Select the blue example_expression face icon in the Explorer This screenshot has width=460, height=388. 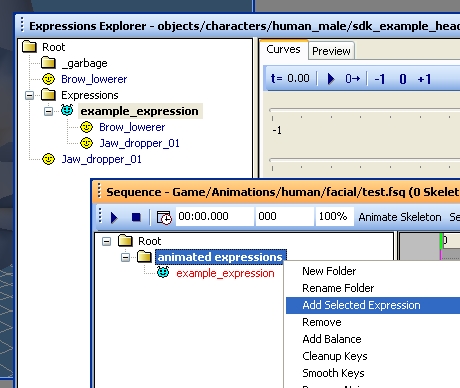(x=67, y=110)
